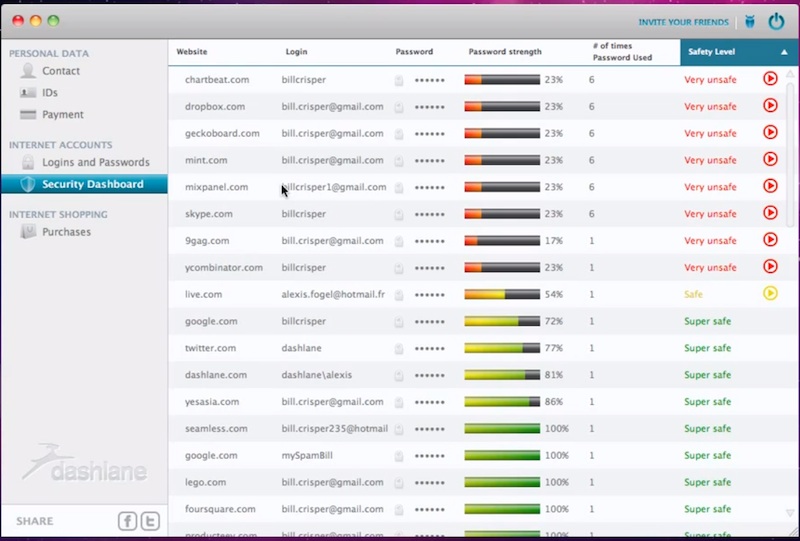
Task: Click password lock icon for mint.com
Action: click(399, 161)
